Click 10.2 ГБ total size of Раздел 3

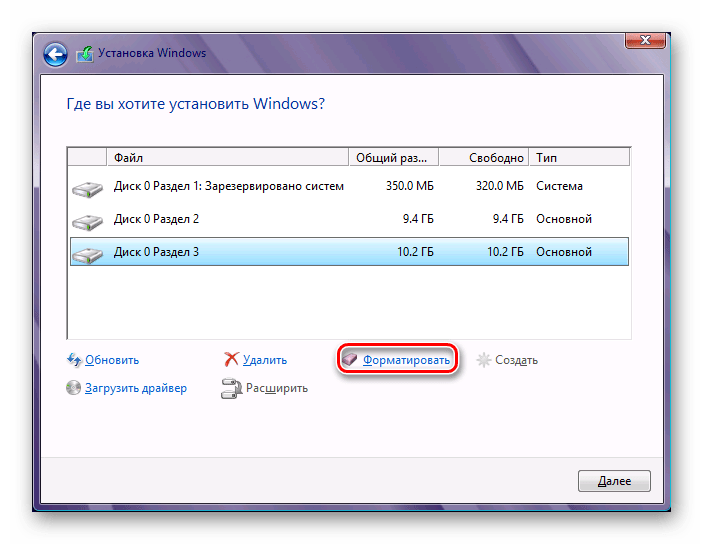(416, 252)
